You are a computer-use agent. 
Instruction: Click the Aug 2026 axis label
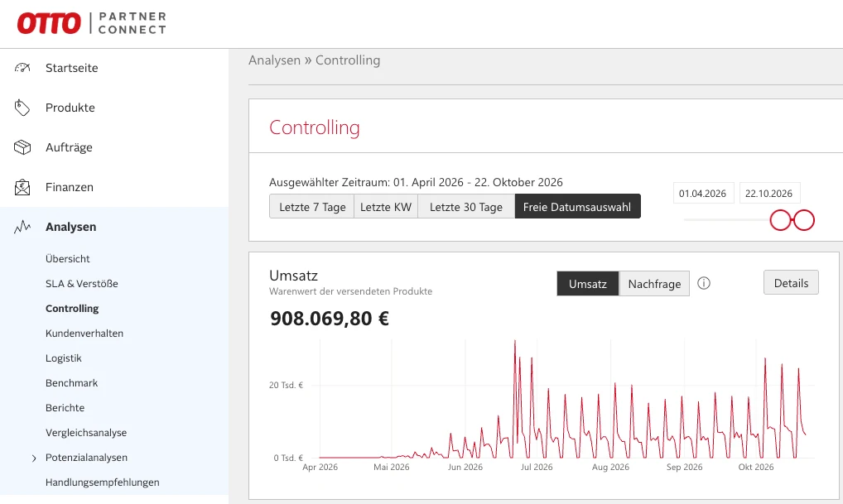pos(610,467)
